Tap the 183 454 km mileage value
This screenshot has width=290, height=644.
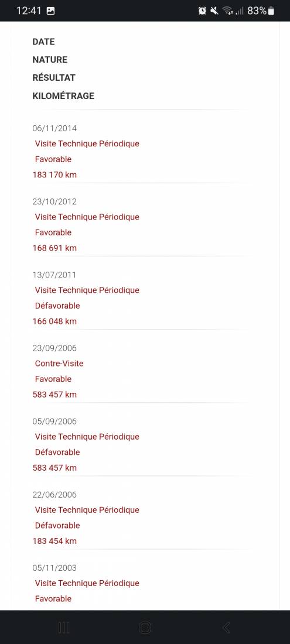tap(54, 541)
